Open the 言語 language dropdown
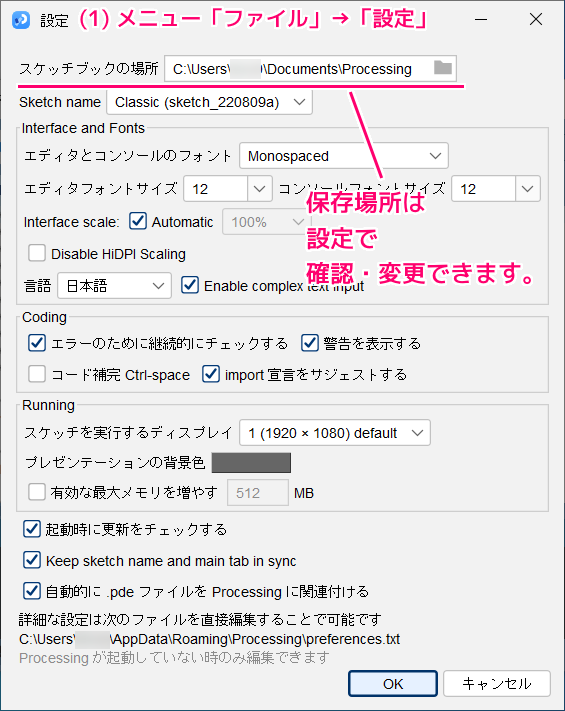The image size is (565, 711). click(x=114, y=286)
